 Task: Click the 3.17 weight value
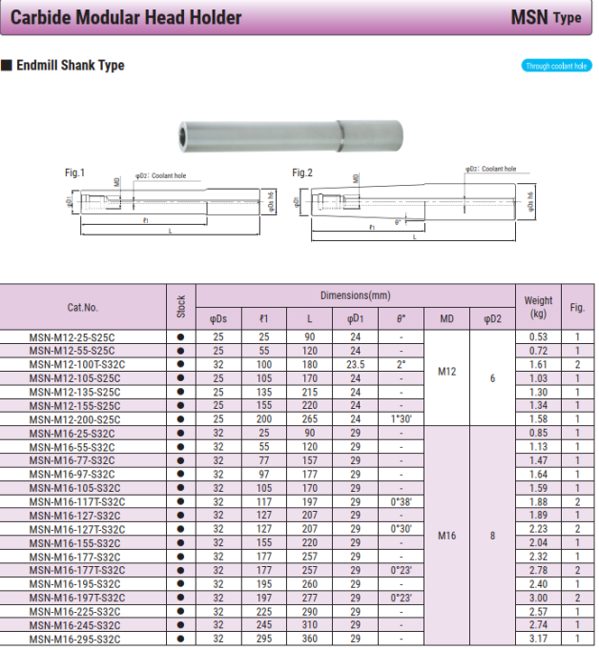coord(538,638)
